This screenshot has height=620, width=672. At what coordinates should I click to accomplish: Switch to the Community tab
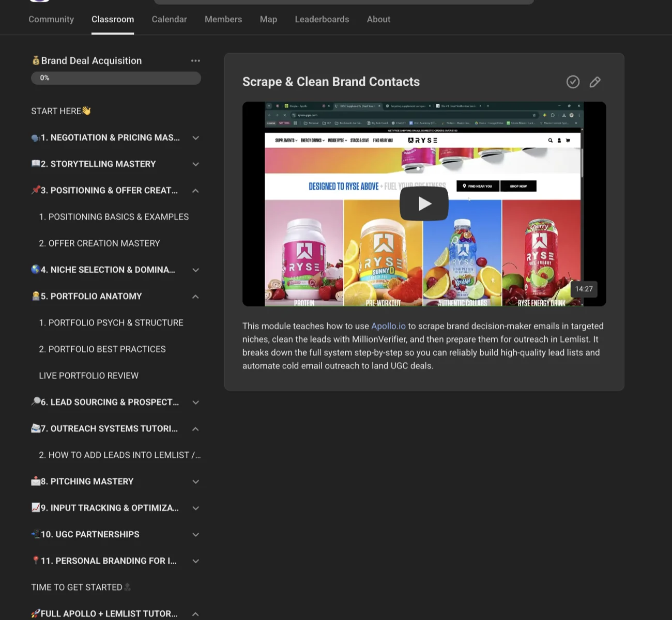tap(51, 19)
